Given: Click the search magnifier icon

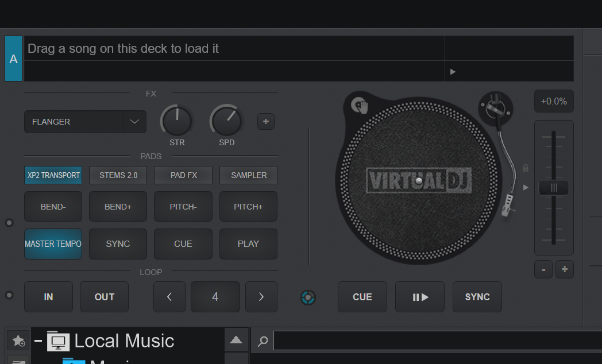Looking at the screenshot, I should pyautogui.click(x=263, y=340).
